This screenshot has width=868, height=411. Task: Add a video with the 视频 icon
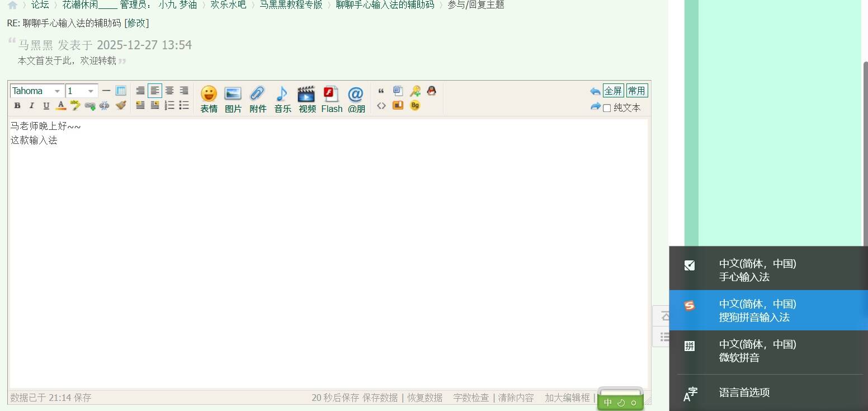pos(306,99)
